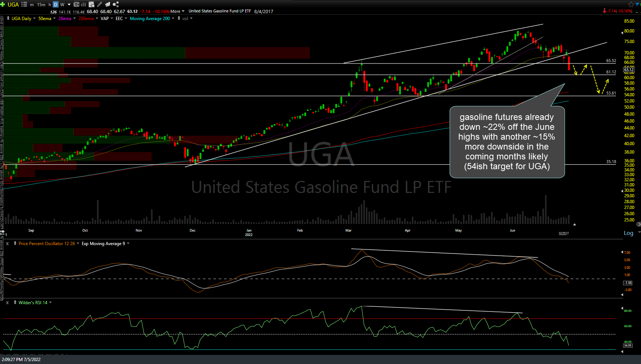641x364 pixels.
Task: Click the share chart icon
Action: 116,4
